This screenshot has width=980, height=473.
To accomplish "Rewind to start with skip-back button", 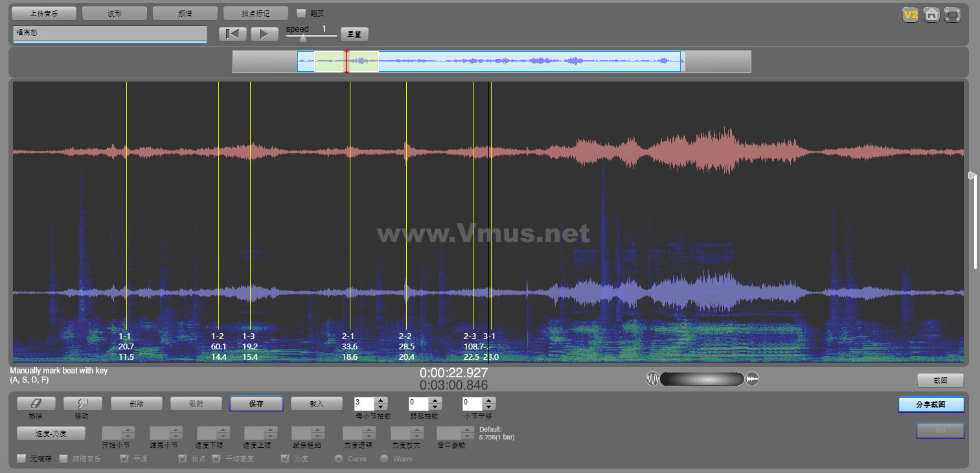I will (x=233, y=34).
